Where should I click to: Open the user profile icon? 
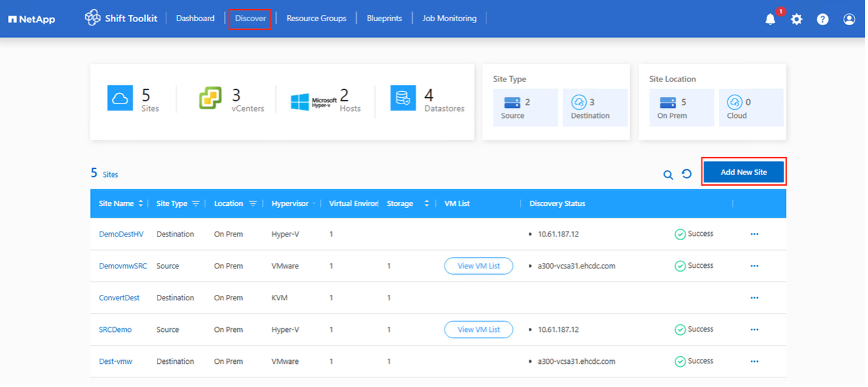coord(849,19)
